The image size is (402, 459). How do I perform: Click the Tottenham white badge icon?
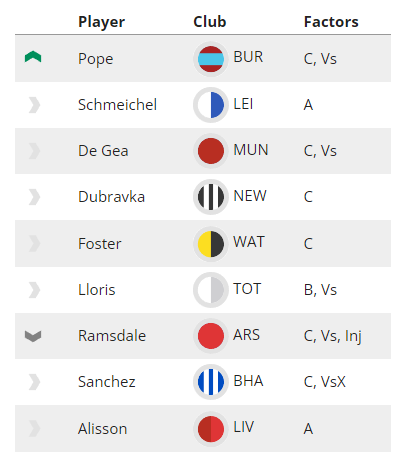point(211,290)
